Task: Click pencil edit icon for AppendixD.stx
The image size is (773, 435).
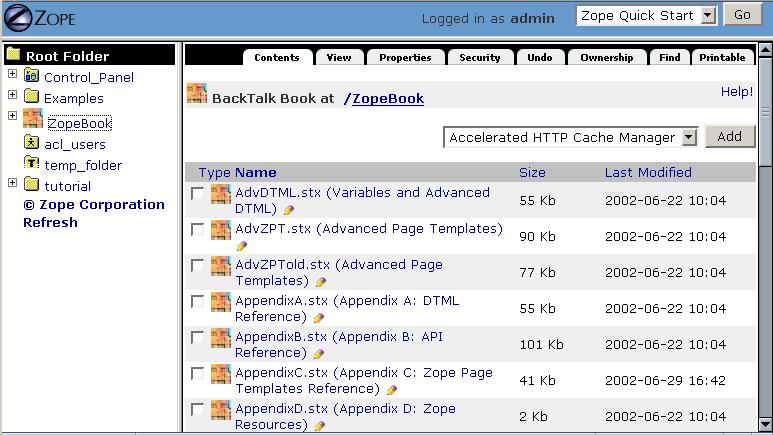Action: pos(320,426)
